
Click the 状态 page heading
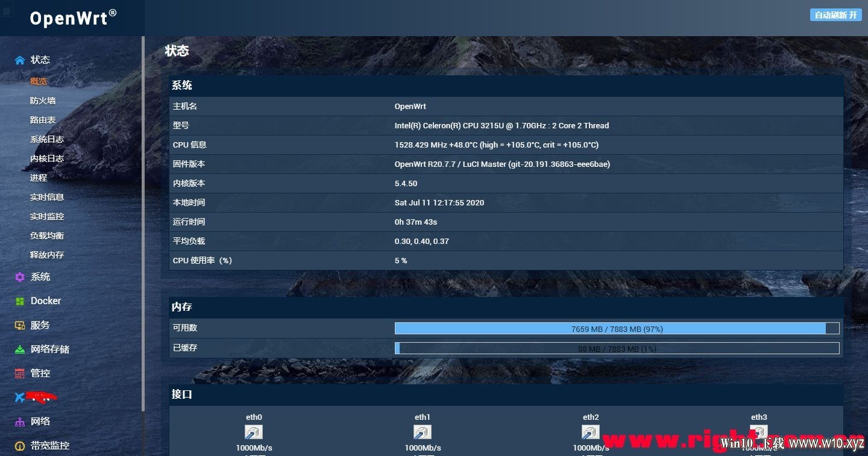coord(177,51)
